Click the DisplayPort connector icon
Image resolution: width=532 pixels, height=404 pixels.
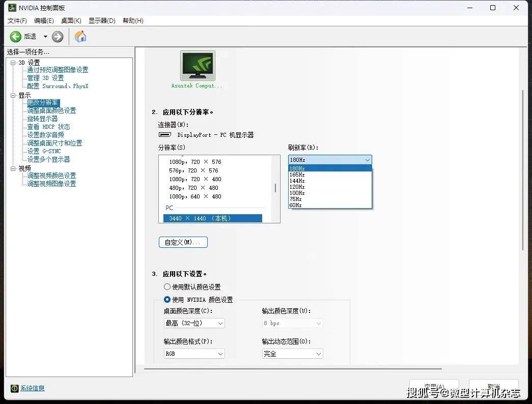(x=164, y=134)
